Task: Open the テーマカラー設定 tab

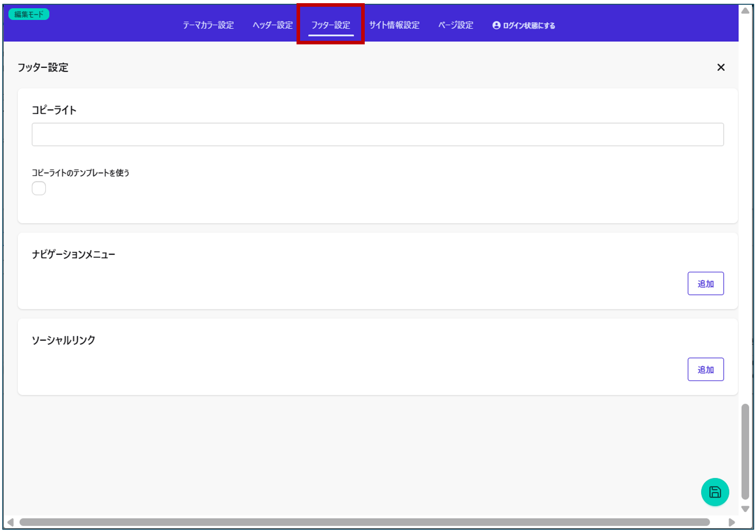Action: pos(208,25)
